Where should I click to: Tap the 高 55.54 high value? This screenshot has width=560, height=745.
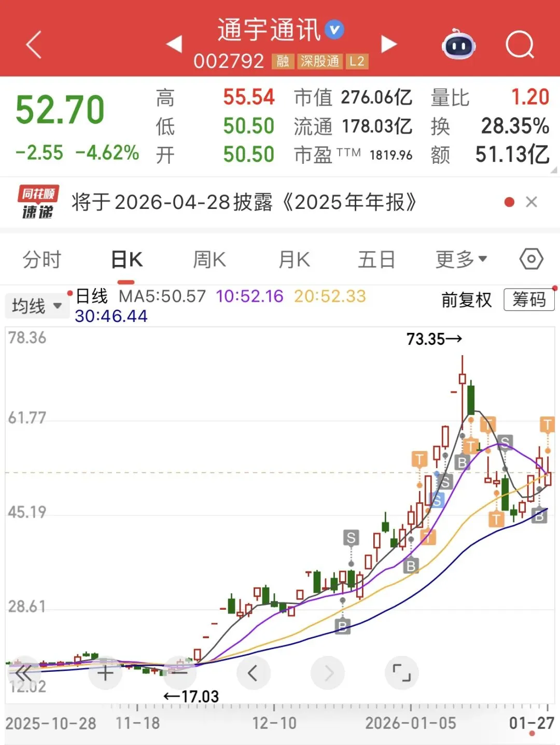coord(248,97)
